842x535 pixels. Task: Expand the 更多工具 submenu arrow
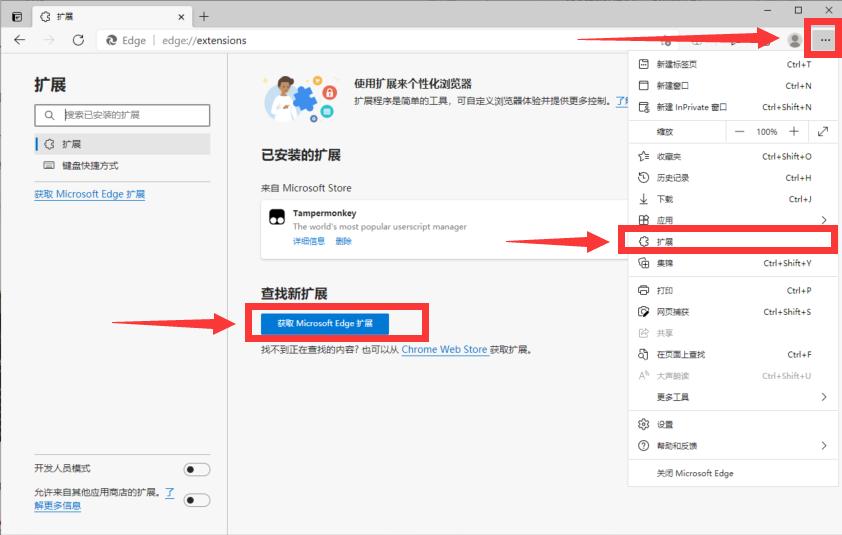coord(824,397)
